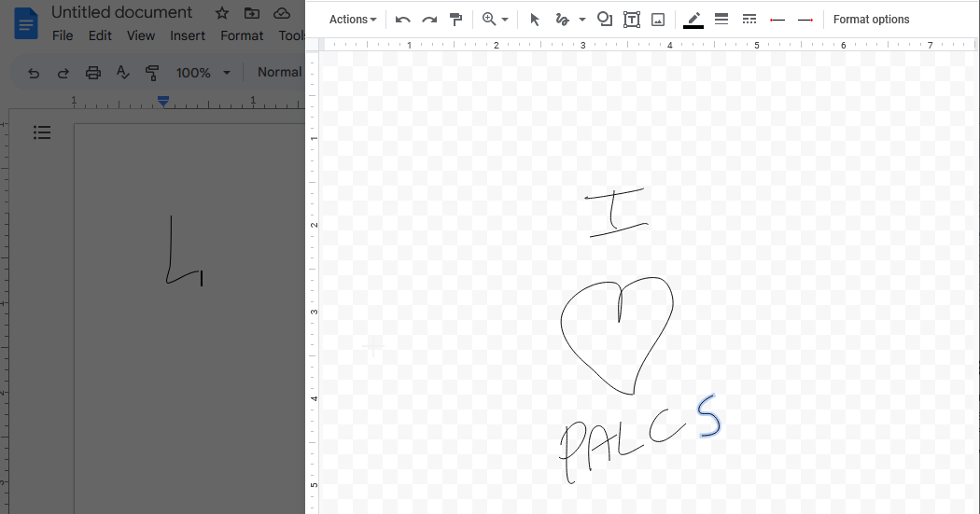Click undo in the Docs toolbar
Screen dimensions: 980x514
click(34, 73)
